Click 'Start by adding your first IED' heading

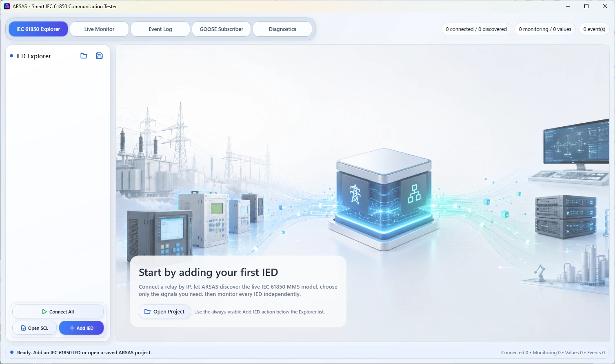click(208, 272)
